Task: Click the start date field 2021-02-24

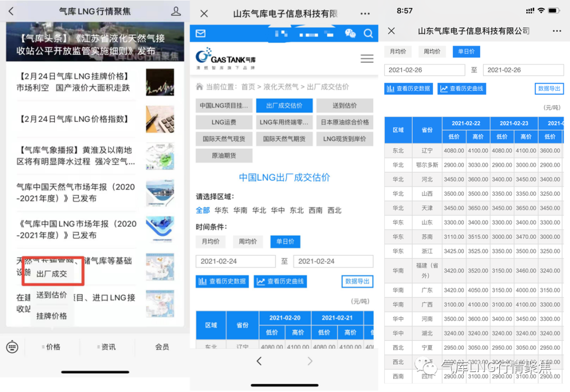Action: 235,261
